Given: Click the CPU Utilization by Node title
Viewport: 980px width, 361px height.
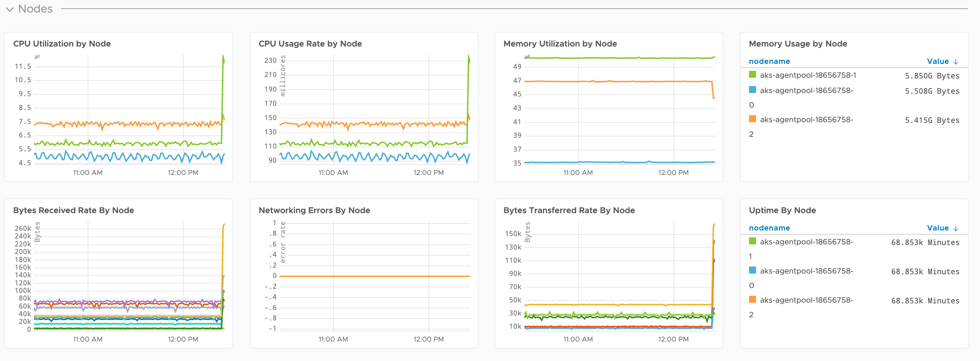Looking at the screenshot, I should coord(62,44).
